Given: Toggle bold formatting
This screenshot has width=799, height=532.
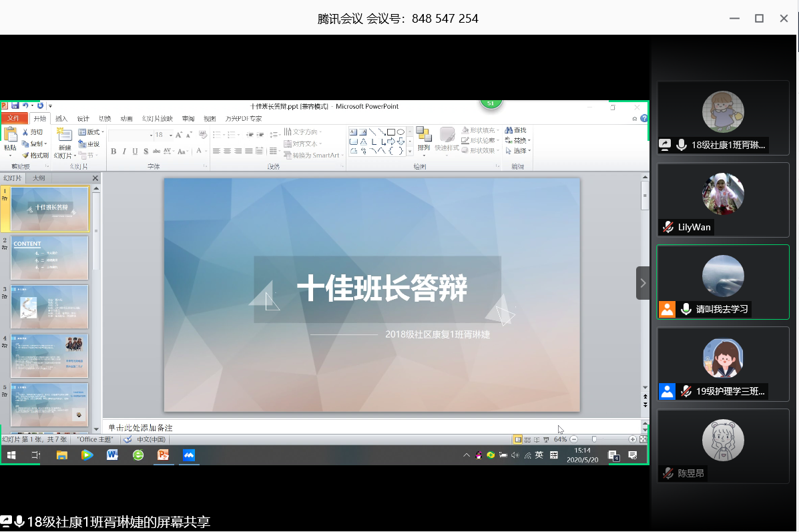Looking at the screenshot, I should pos(114,151).
